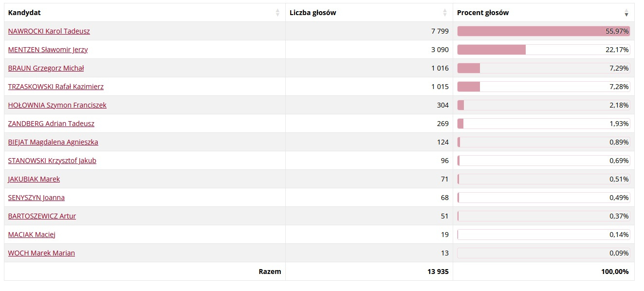Open HOŁOWNIA Szymon Franciszek link
Image resolution: width=644 pixels, height=291 pixels.
pos(57,105)
